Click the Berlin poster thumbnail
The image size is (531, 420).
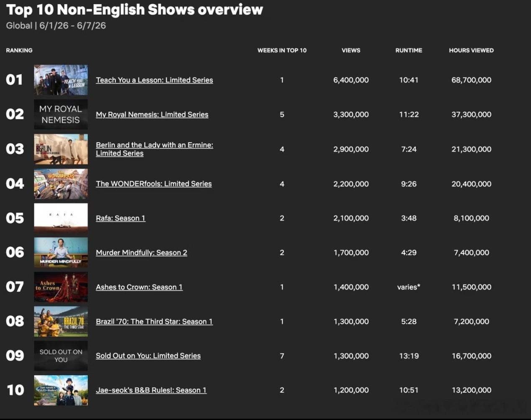(x=61, y=149)
